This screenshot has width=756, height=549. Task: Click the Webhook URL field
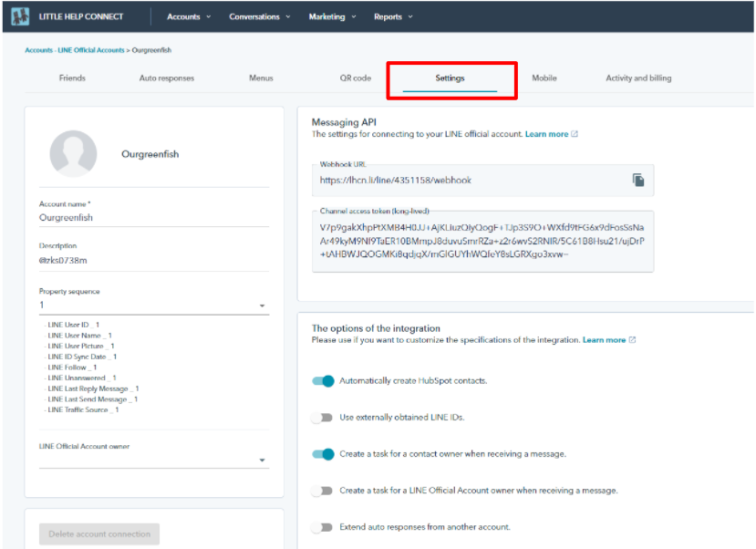tap(482, 181)
